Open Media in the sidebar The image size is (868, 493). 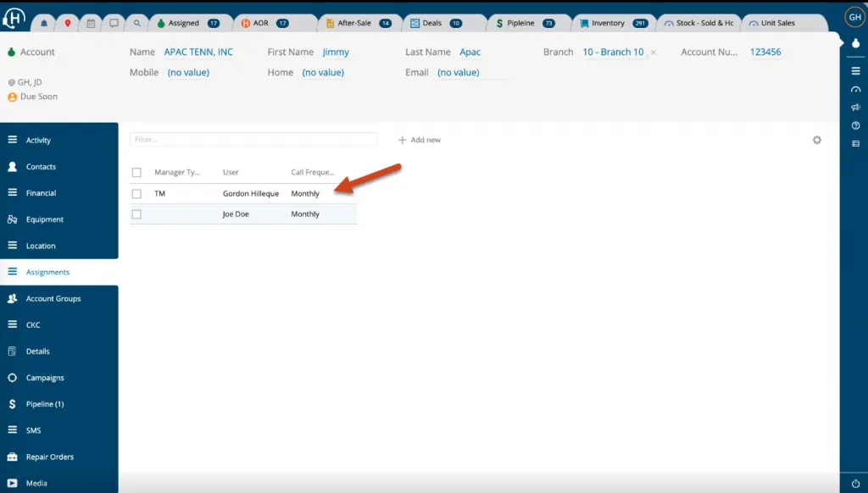[58, 483]
